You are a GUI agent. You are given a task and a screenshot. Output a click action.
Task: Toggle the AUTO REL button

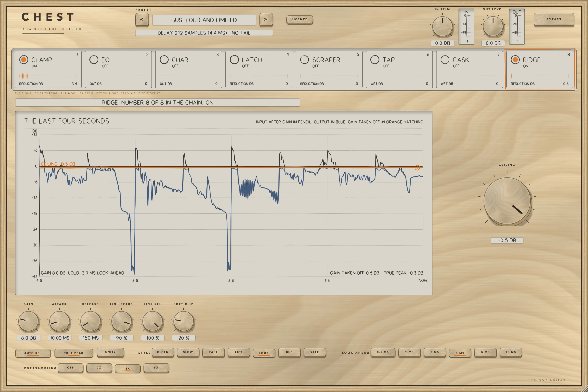pos(33,353)
